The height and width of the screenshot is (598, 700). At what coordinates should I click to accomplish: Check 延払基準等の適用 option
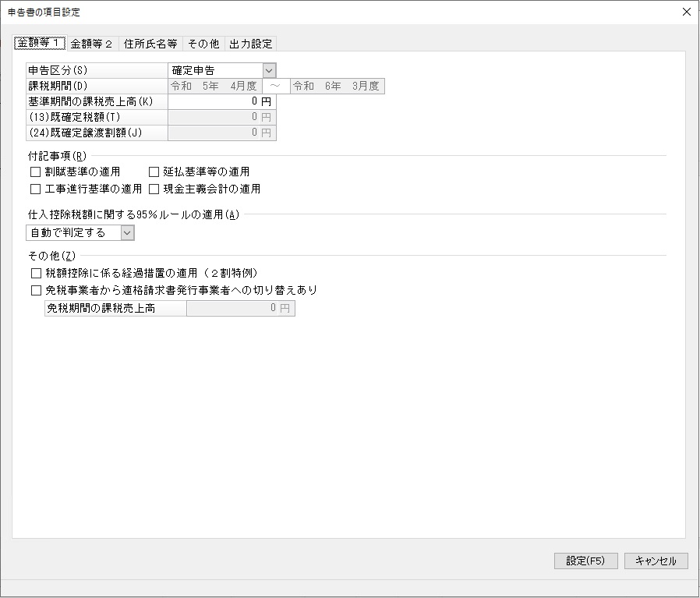pos(154,172)
